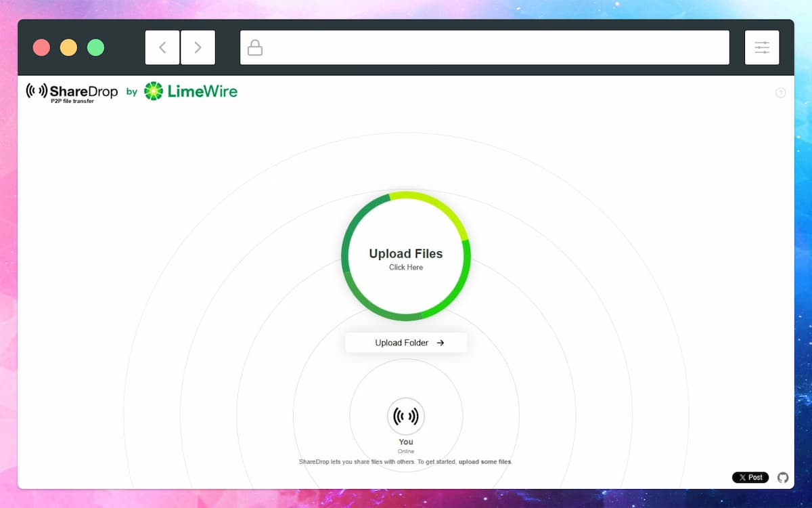Click the "upload some files" text
Screen dimensions: 812x508
coord(485,462)
